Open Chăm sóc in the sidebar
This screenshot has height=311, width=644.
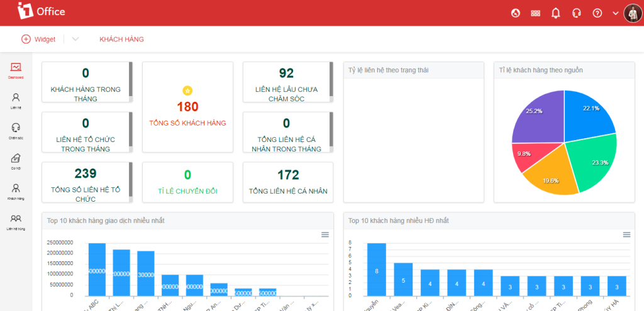[x=16, y=131]
